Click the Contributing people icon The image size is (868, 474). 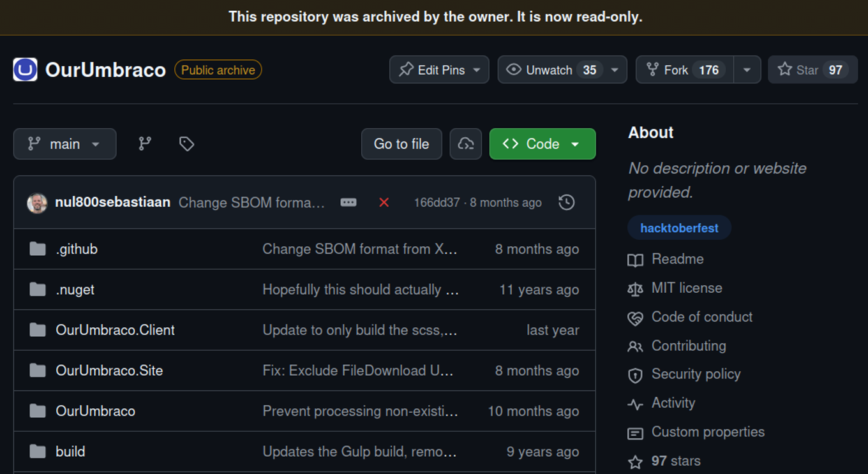[x=635, y=346]
